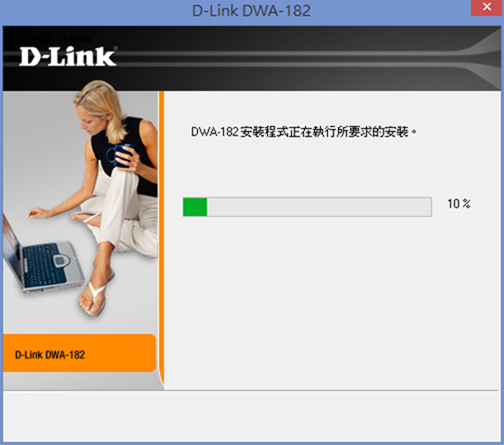
Task: Click the faint Setup Status heading text
Action: 55,38
